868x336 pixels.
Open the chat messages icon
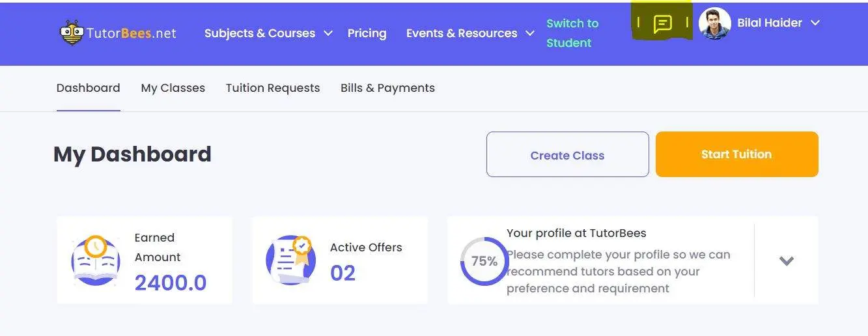(x=662, y=24)
